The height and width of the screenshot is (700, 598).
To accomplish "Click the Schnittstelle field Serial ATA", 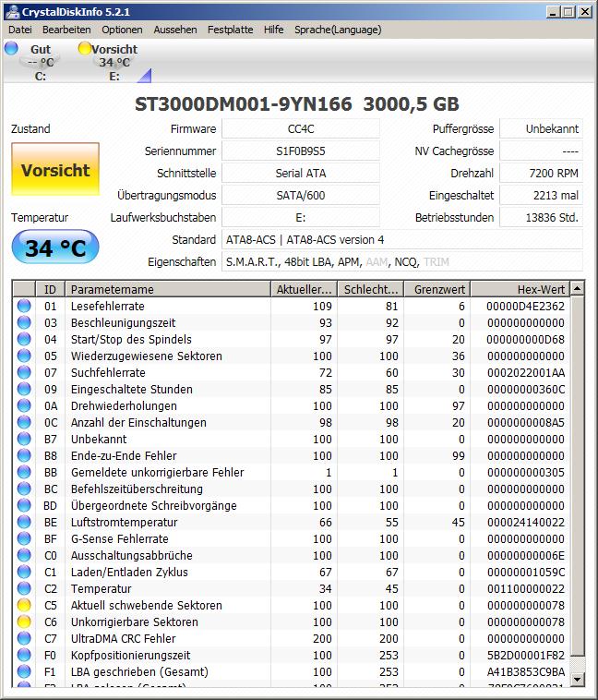I will click(x=301, y=174).
